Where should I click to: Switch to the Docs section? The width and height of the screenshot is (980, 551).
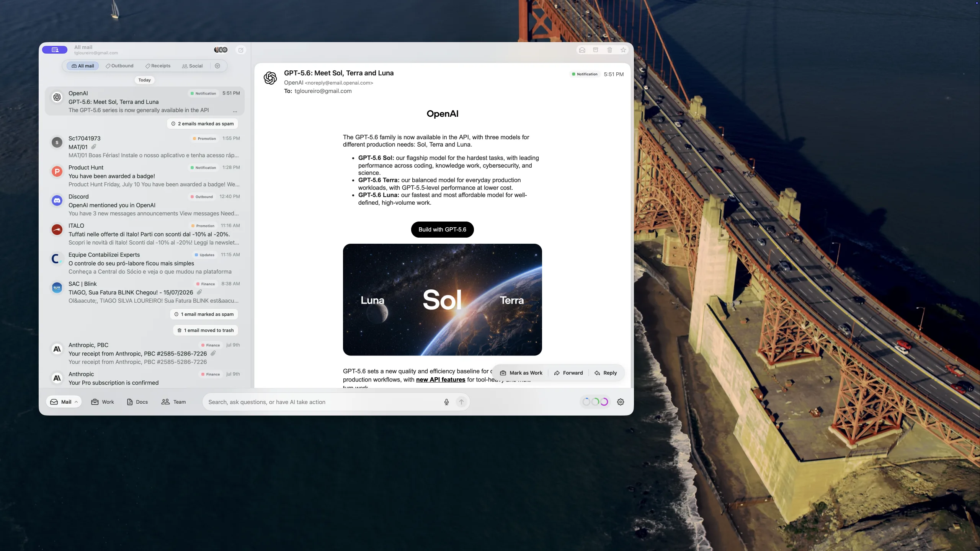pos(137,402)
